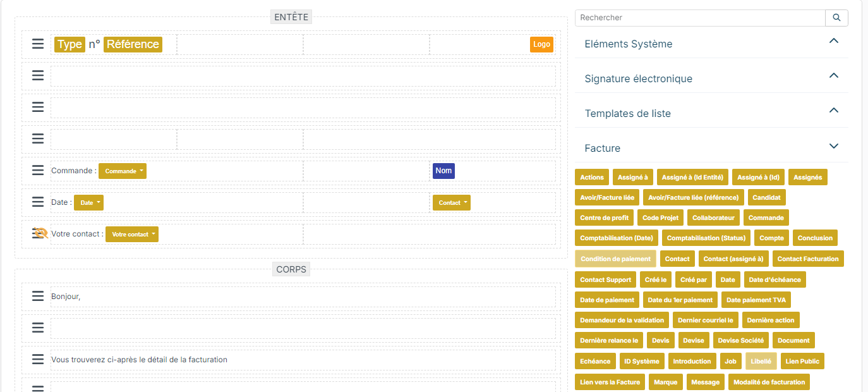868x392 pixels.
Task: Select the Date d'échéance tag
Action: point(775,279)
